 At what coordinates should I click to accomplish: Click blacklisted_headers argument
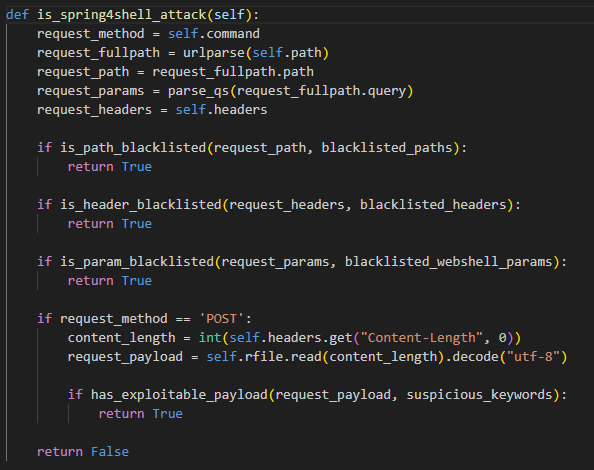[433, 205]
